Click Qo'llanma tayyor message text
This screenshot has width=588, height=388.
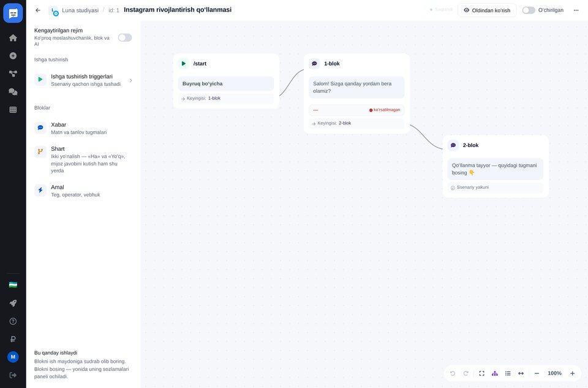pyautogui.click(x=496, y=169)
